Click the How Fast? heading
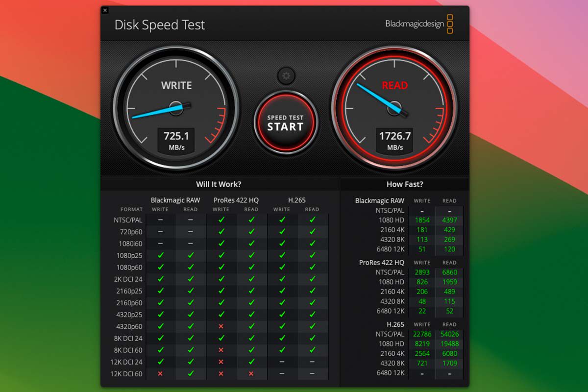588x392 pixels. [x=405, y=184]
